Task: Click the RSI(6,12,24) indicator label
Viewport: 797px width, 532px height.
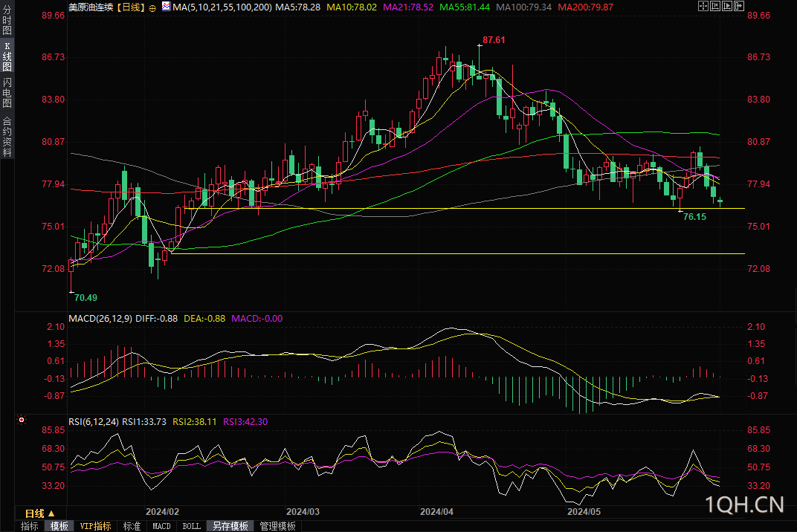Action: click(94, 422)
